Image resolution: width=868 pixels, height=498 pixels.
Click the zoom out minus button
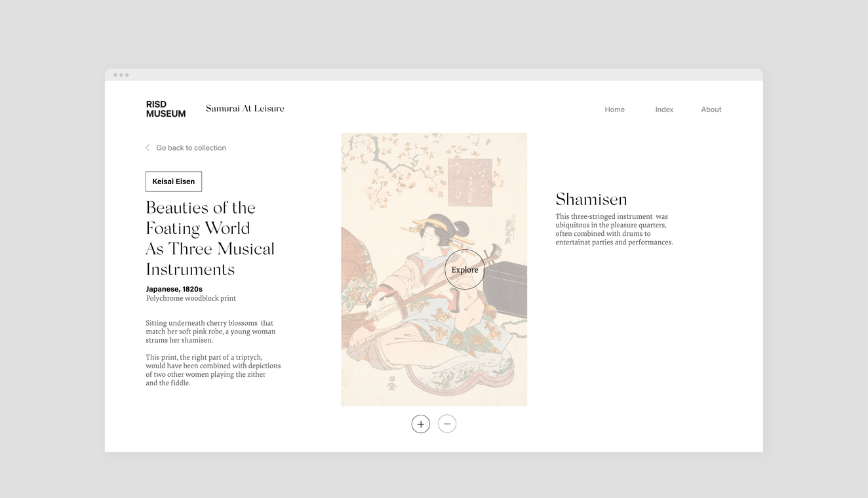[447, 424]
